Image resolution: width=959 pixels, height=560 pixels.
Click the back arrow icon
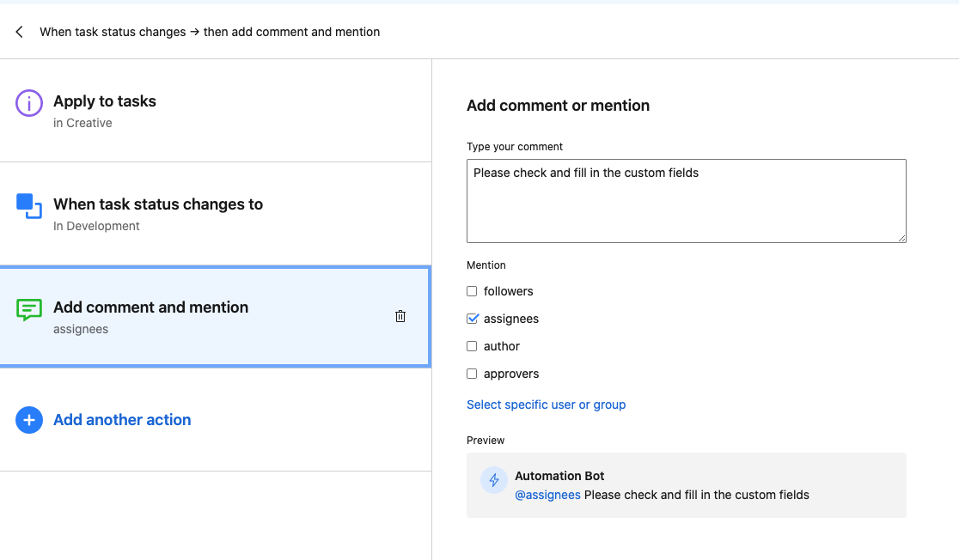click(19, 32)
